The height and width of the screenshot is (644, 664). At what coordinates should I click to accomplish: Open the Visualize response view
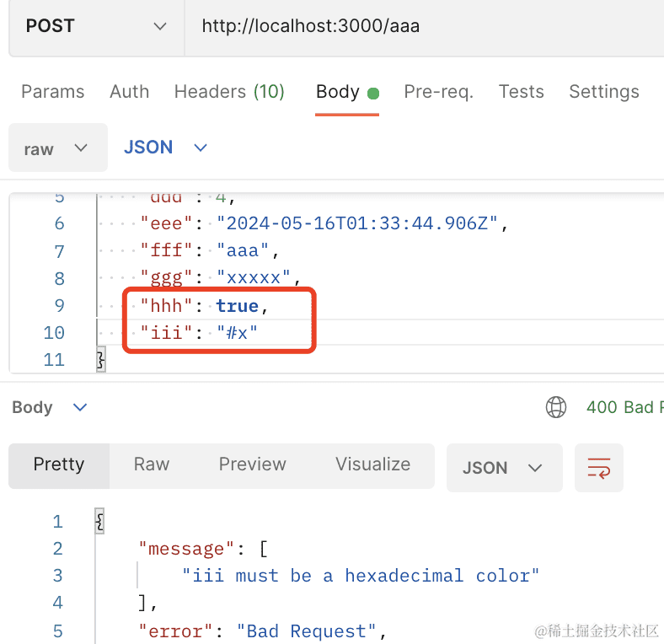372,464
